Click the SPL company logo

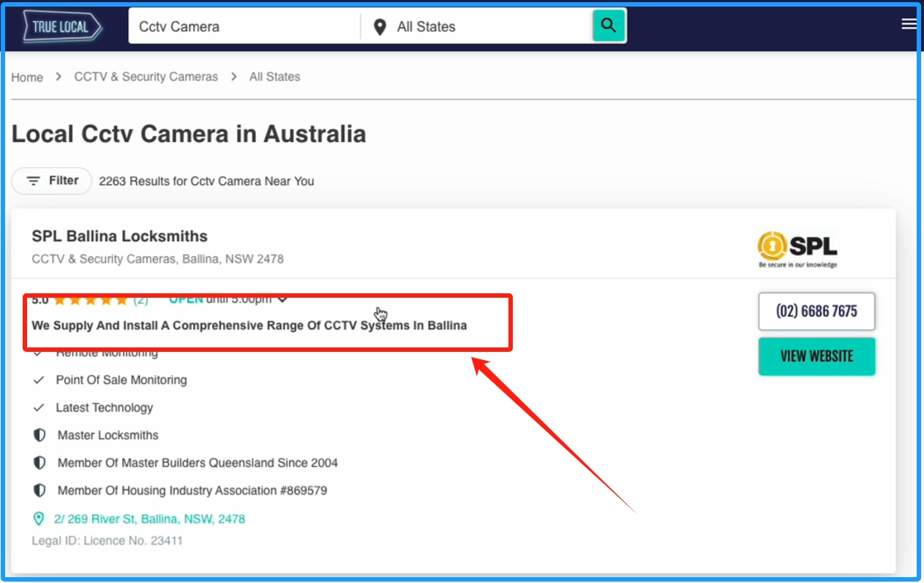coord(797,249)
